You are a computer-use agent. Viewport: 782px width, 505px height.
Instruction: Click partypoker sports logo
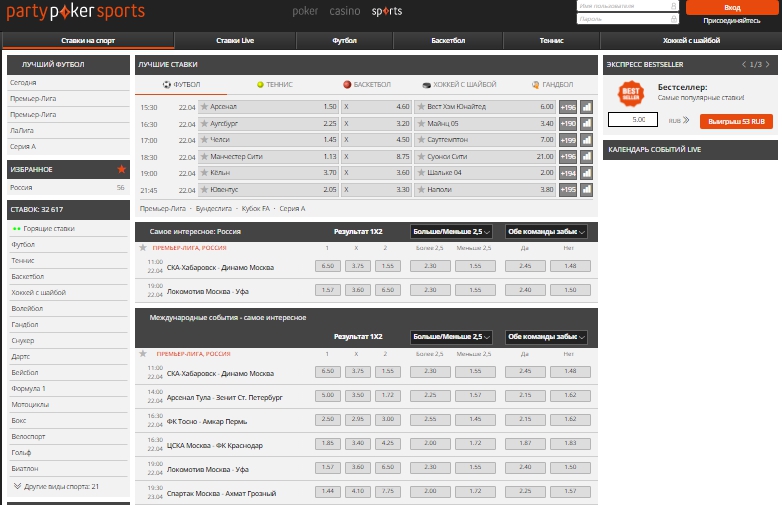pos(76,11)
